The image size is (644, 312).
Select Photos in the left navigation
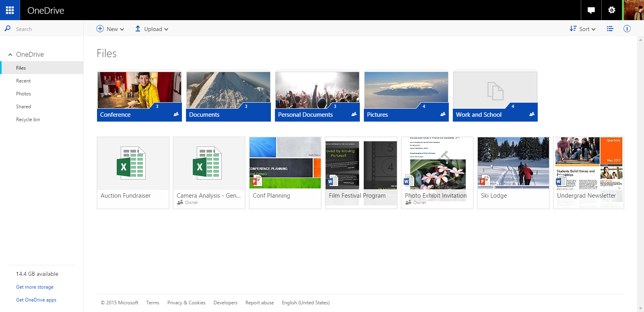coord(23,94)
